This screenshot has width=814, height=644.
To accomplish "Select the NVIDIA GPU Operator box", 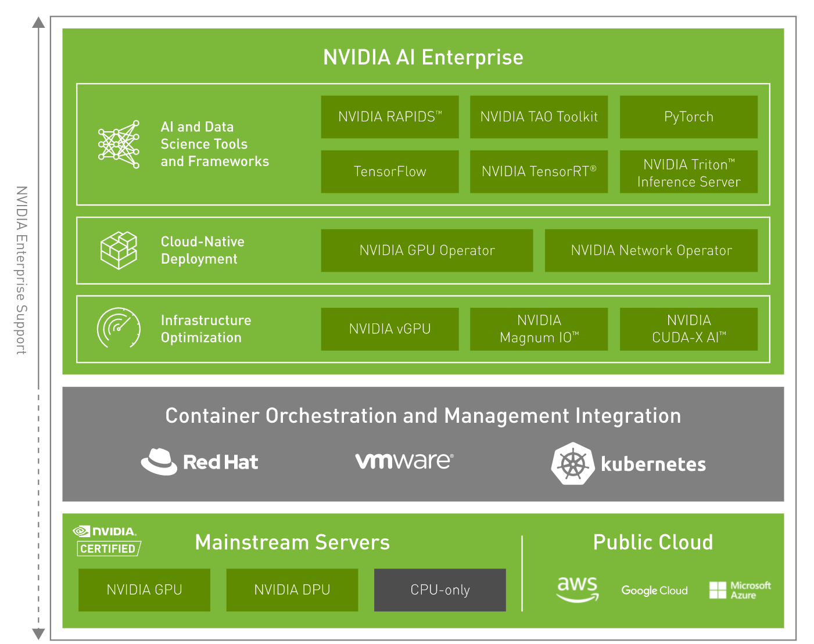I will point(427,250).
